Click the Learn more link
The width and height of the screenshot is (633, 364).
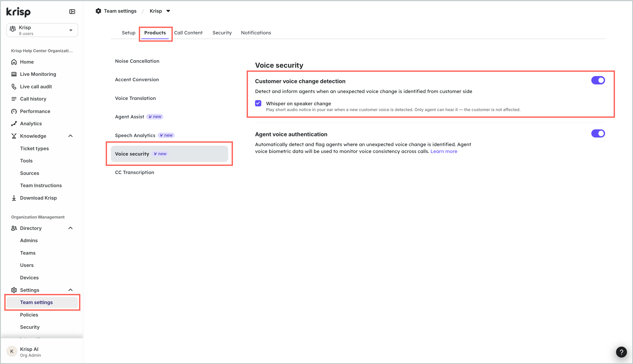[444, 151]
